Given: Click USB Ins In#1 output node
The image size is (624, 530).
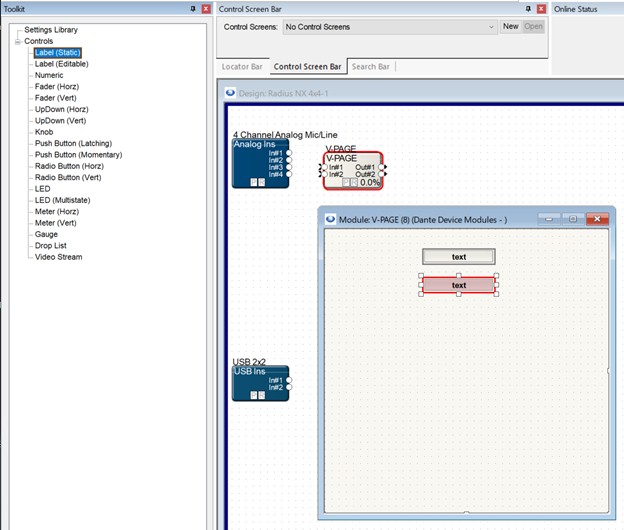Looking at the screenshot, I should click(289, 380).
